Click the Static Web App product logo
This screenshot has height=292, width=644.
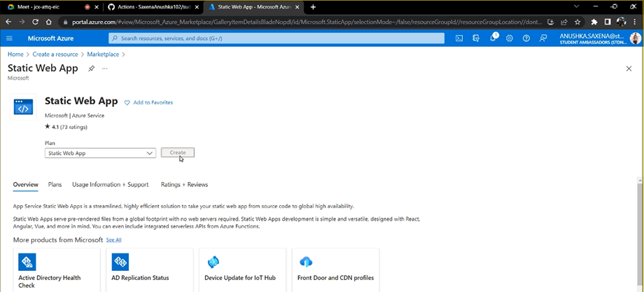pyautogui.click(x=23, y=106)
